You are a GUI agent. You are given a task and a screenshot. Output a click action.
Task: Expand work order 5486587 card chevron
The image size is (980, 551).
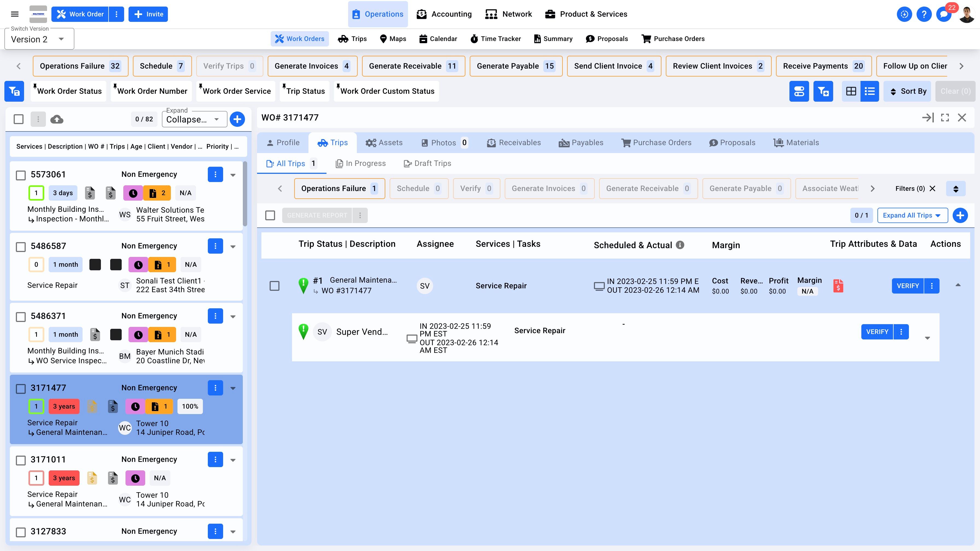point(233,247)
